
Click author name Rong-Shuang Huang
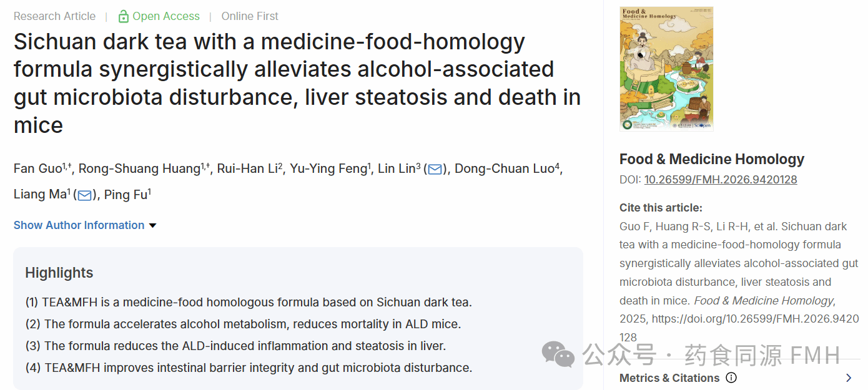pyautogui.click(x=139, y=169)
